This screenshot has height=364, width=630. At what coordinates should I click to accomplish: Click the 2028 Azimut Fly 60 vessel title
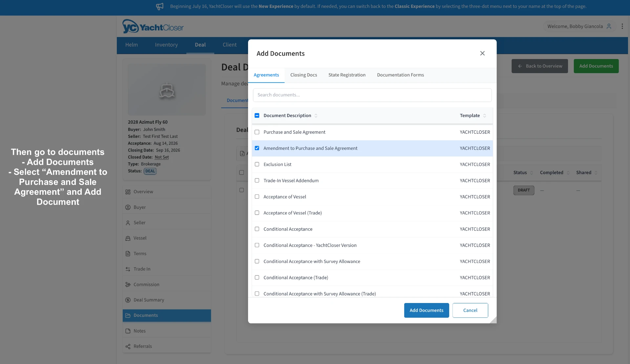pos(148,122)
